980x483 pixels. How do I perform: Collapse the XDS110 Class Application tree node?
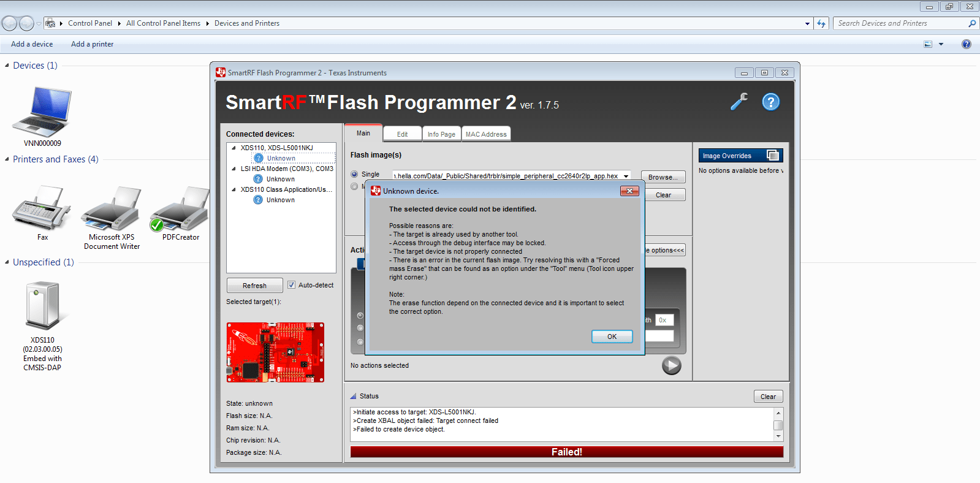coord(234,189)
